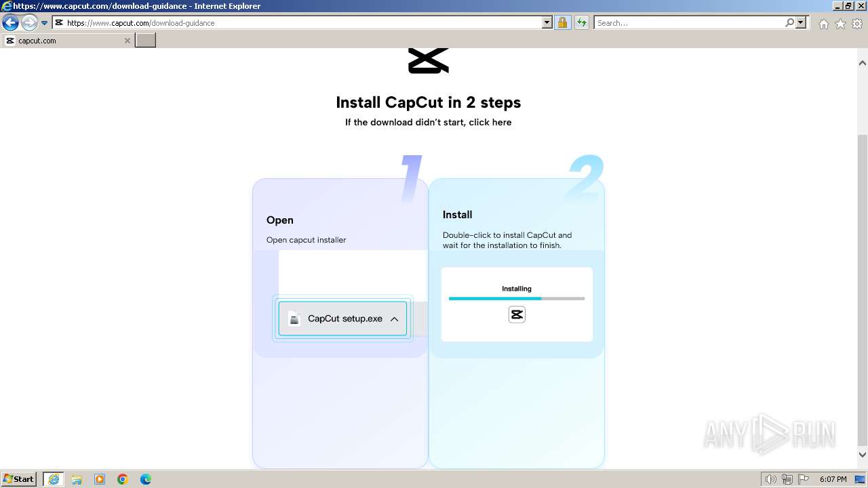The image size is (868, 488).
Task: Click the Home icon in IE
Action: pos(823,24)
